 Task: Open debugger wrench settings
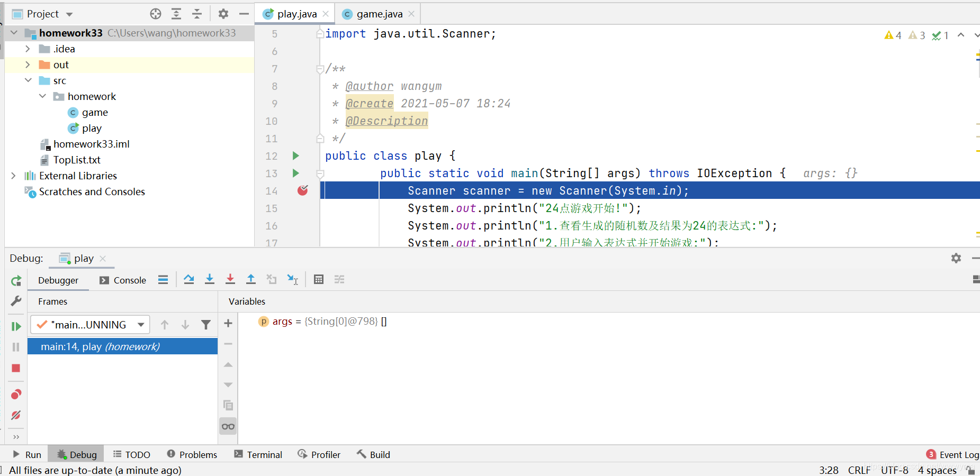coord(16,301)
